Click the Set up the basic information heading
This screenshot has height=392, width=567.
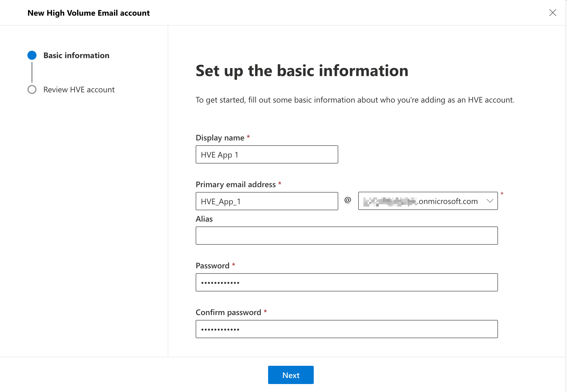[x=302, y=70]
